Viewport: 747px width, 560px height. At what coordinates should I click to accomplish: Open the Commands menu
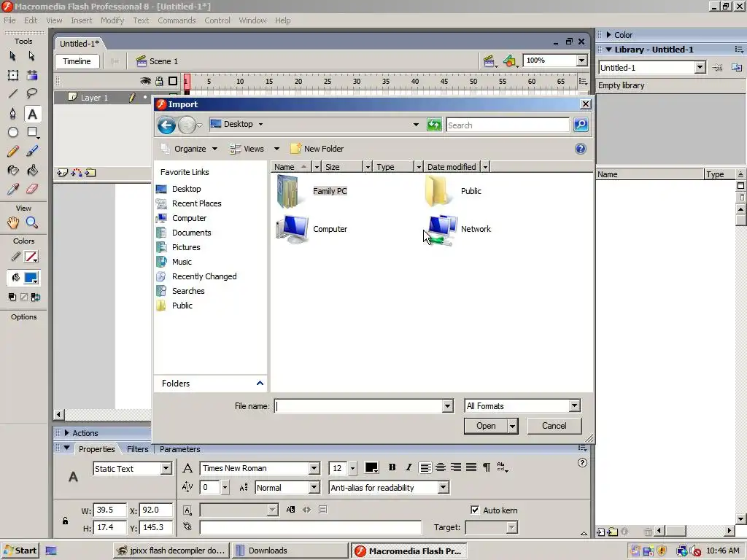(177, 20)
